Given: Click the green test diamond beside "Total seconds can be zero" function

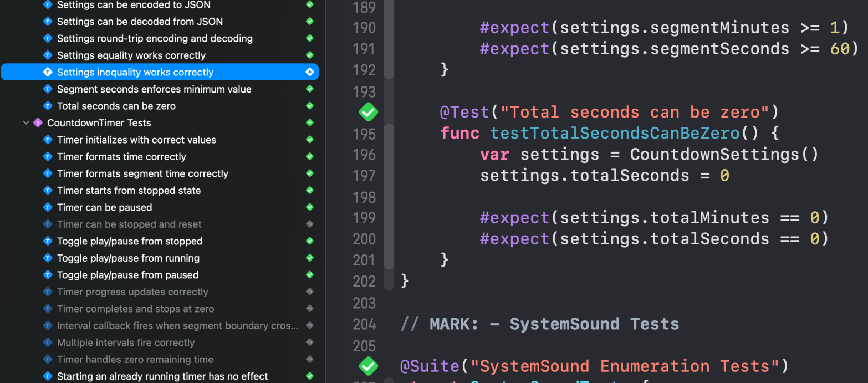Looking at the screenshot, I should [x=368, y=113].
